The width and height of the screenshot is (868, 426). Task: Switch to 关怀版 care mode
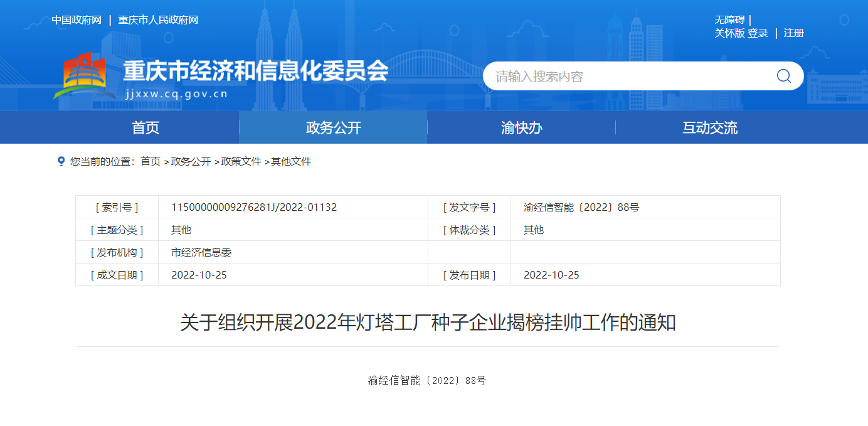729,33
